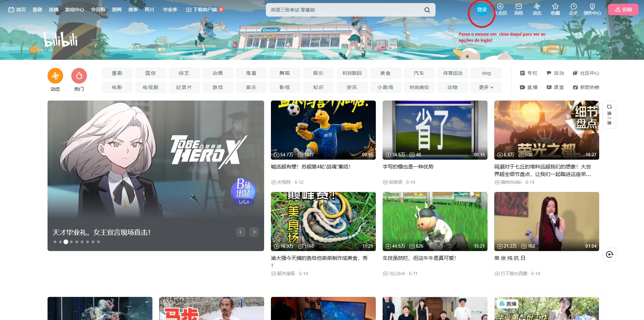644x320 pixels.
Task: Open 游戏中心 in the top navigation
Action: [x=75, y=10]
